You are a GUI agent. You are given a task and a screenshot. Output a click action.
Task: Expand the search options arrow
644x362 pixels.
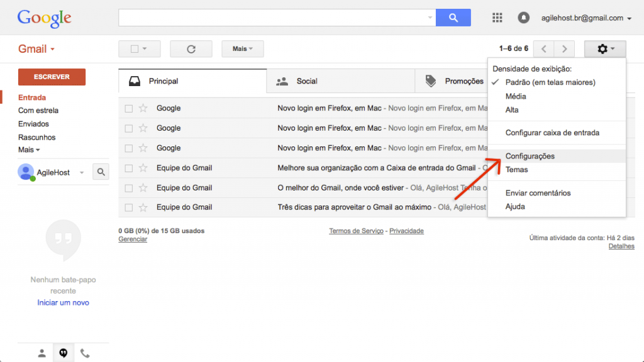[430, 18]
